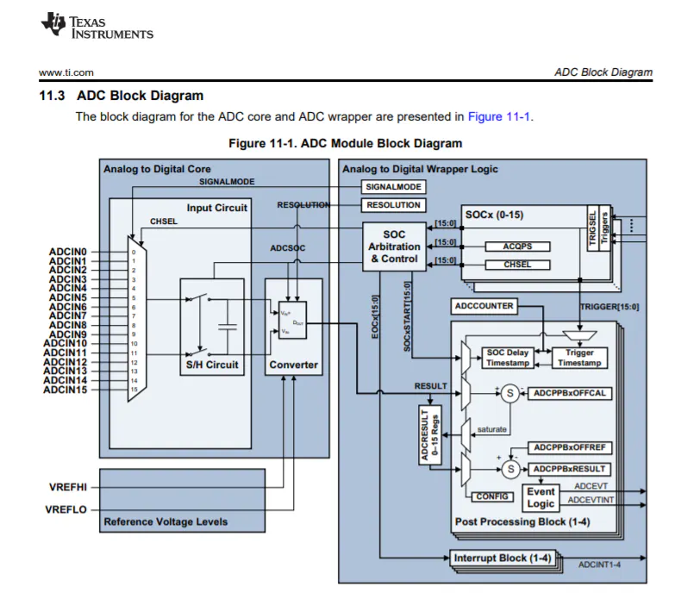Click the Converter label
The height and width of the screenshot is (605, 700).
click(x=293, y=365)
